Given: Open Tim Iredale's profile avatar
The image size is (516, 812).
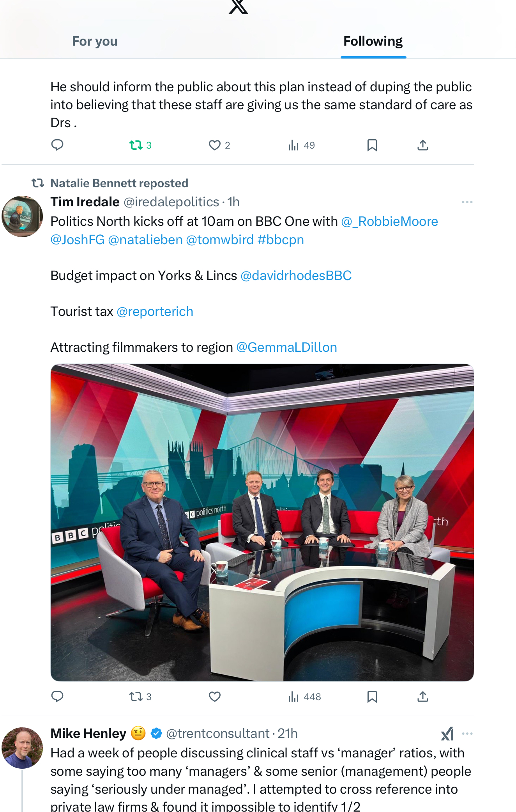Looking at the screenshot, I should [x=22, y=216].
